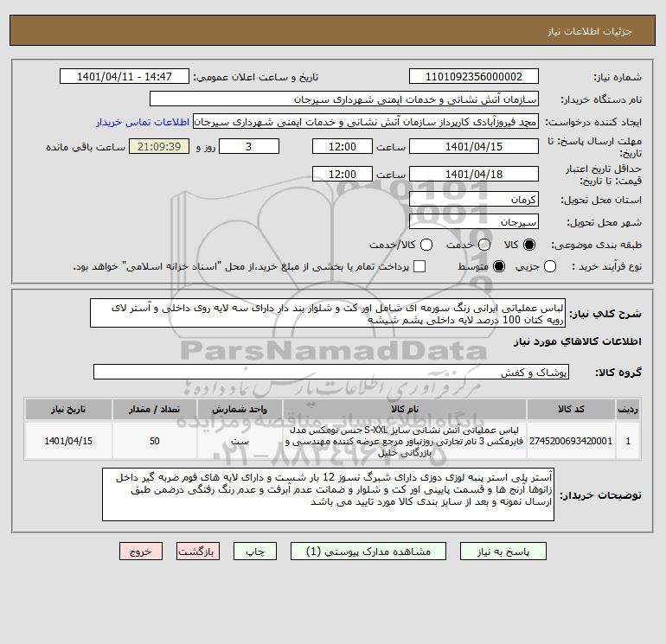Image resolution: width=666 pixels, height=644 pixels.
Task: Click the delivery province field کرمان
Action: (474, 199)
